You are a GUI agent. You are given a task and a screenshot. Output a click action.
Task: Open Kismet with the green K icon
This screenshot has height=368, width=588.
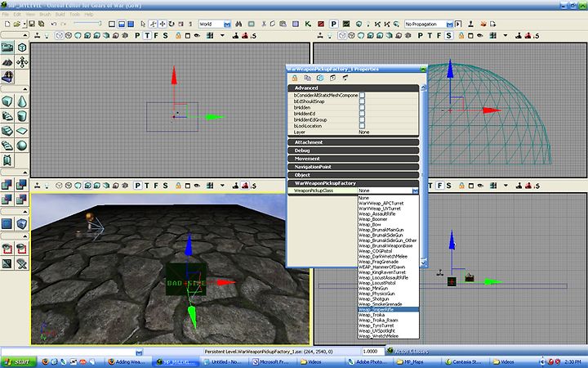308,24
